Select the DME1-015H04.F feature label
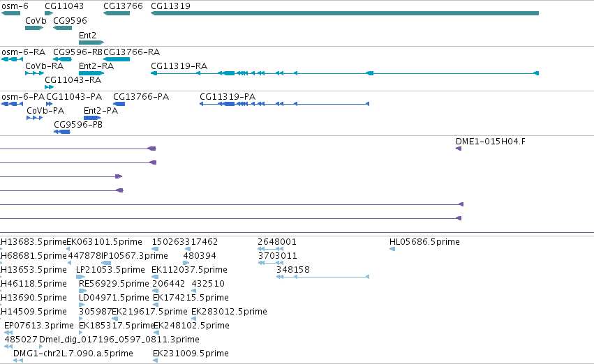594x364 pixels. coord(490,141)
